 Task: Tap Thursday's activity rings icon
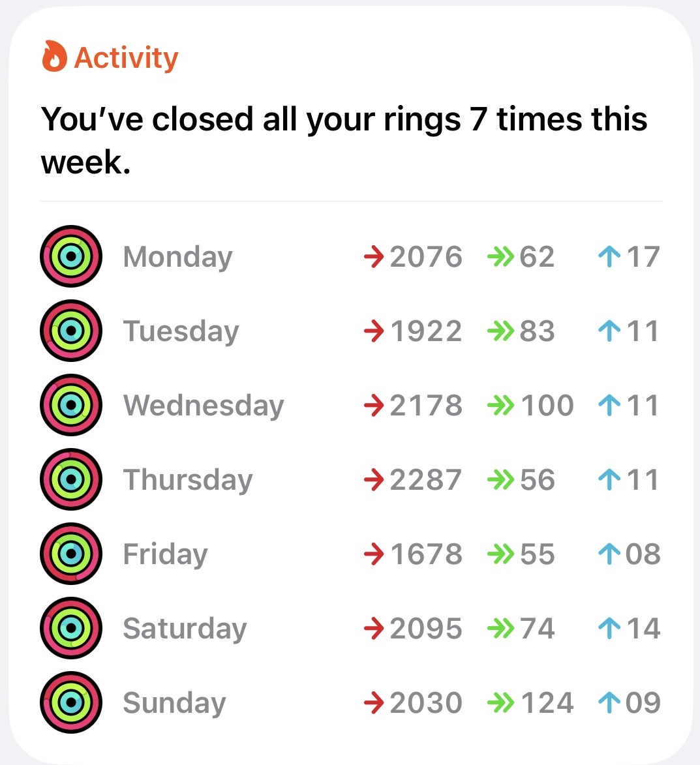(71, 479)
